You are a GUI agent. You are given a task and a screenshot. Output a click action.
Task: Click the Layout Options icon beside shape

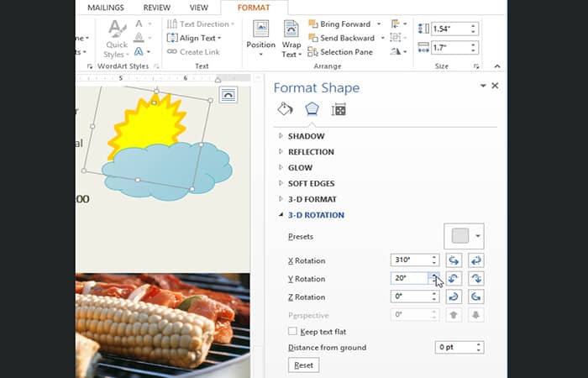click(x=228, y=95)
